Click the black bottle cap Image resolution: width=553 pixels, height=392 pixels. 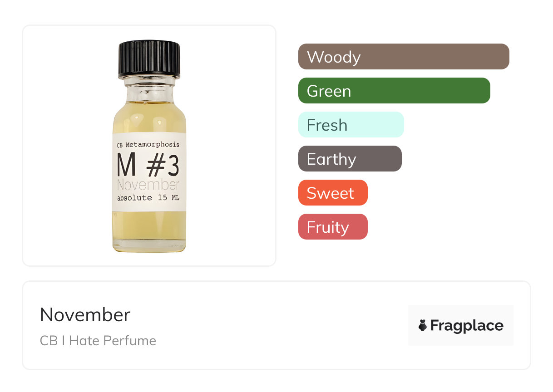[149, 58]
